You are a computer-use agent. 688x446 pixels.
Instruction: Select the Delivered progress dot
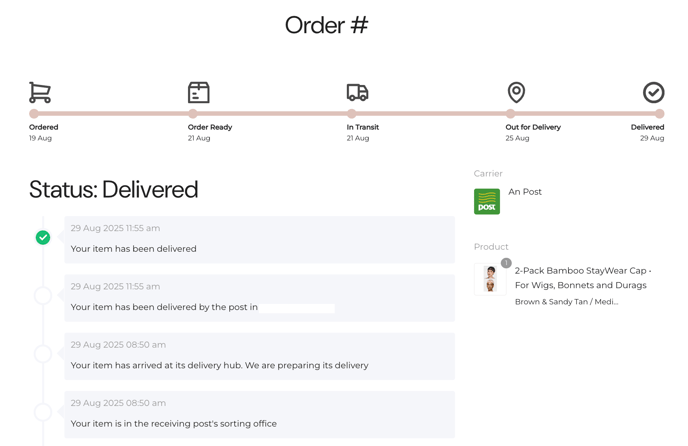(659, 114)
